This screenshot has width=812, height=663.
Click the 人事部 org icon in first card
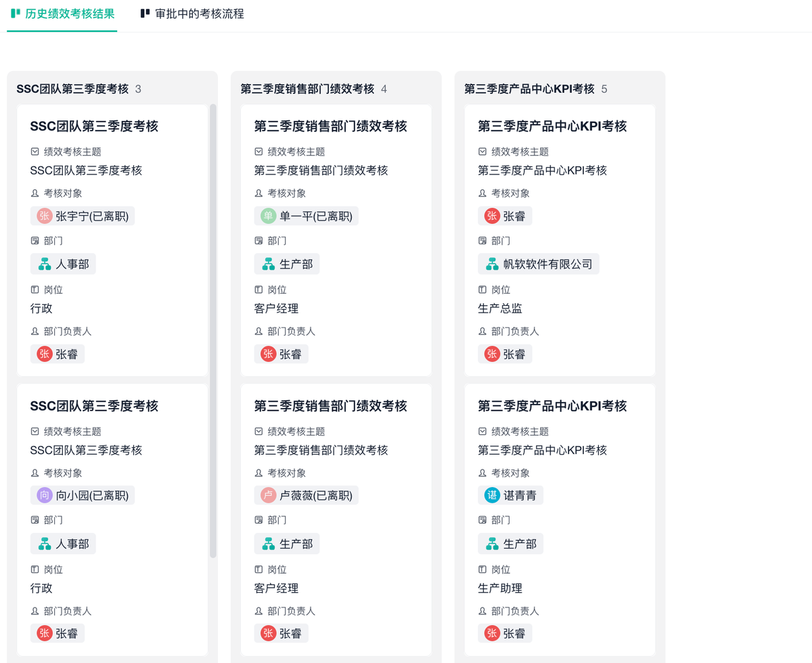point(45,264)
